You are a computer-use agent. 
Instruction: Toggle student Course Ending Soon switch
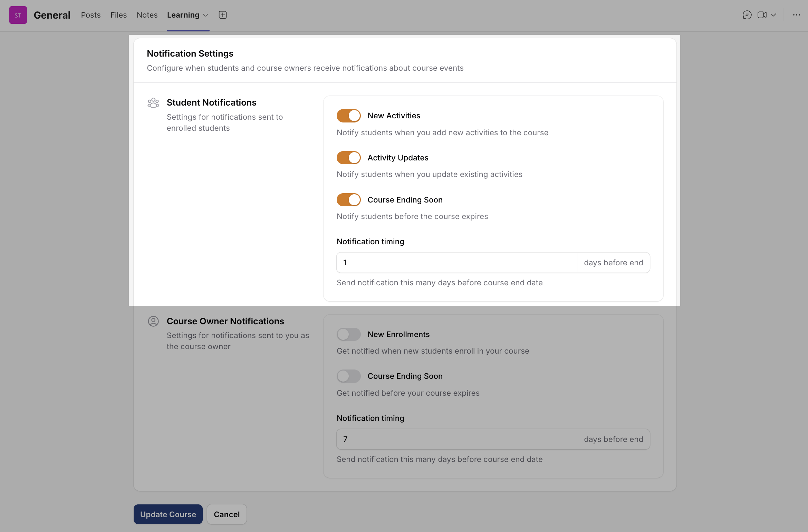348,200
